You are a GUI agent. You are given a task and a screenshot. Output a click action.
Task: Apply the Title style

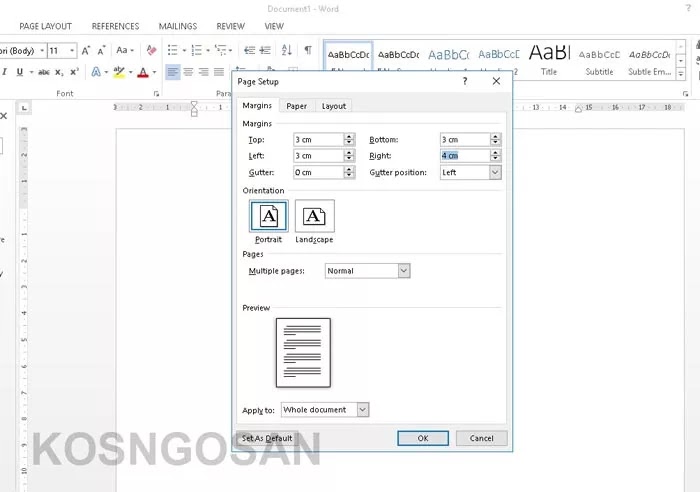(x=549, y=60)
